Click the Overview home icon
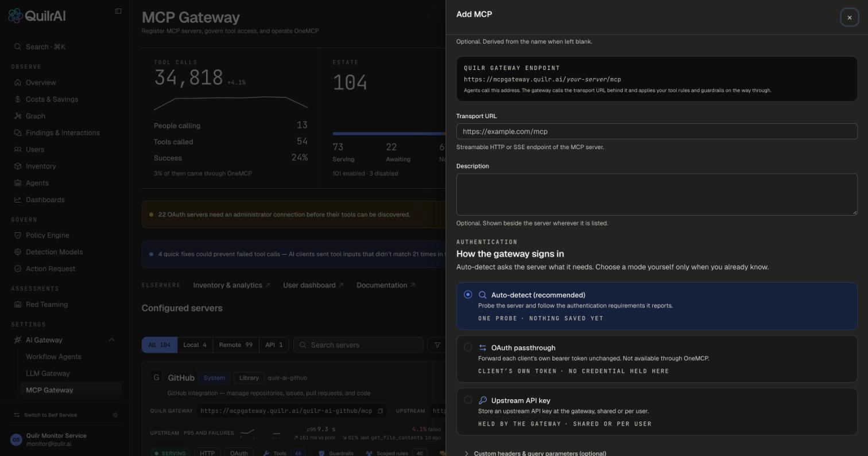Image resolution: width=868 pixels, height=456 pixels. 18,83
